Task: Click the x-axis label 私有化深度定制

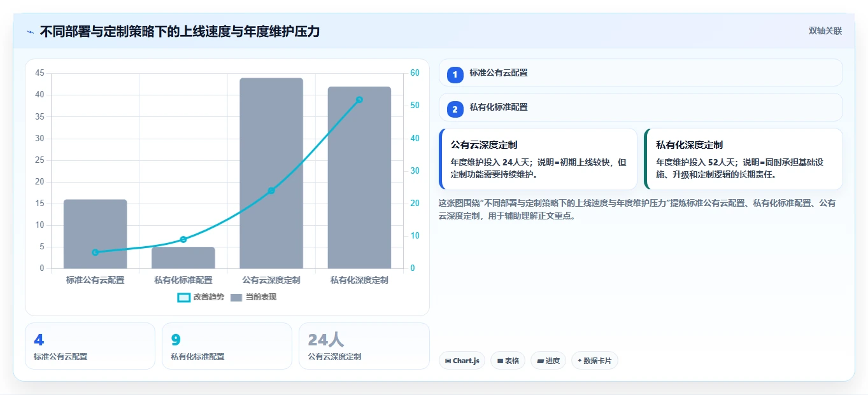Action: pos(359,280)
